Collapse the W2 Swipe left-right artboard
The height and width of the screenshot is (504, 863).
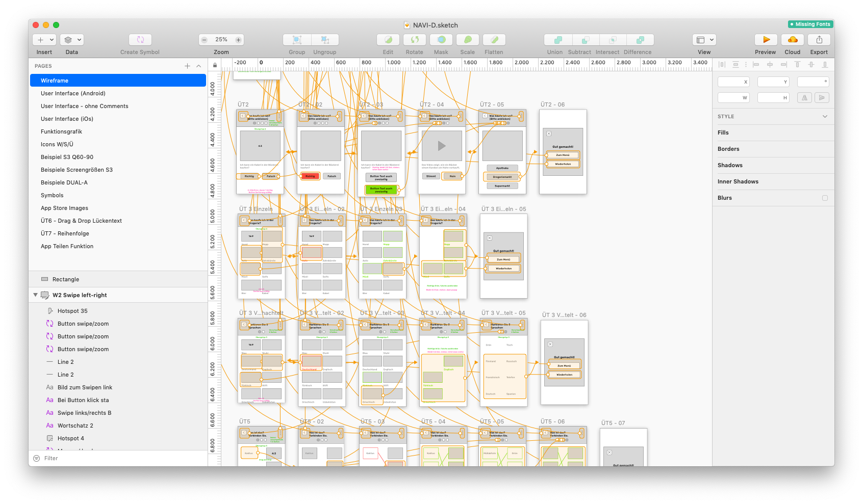pos(35,295)
